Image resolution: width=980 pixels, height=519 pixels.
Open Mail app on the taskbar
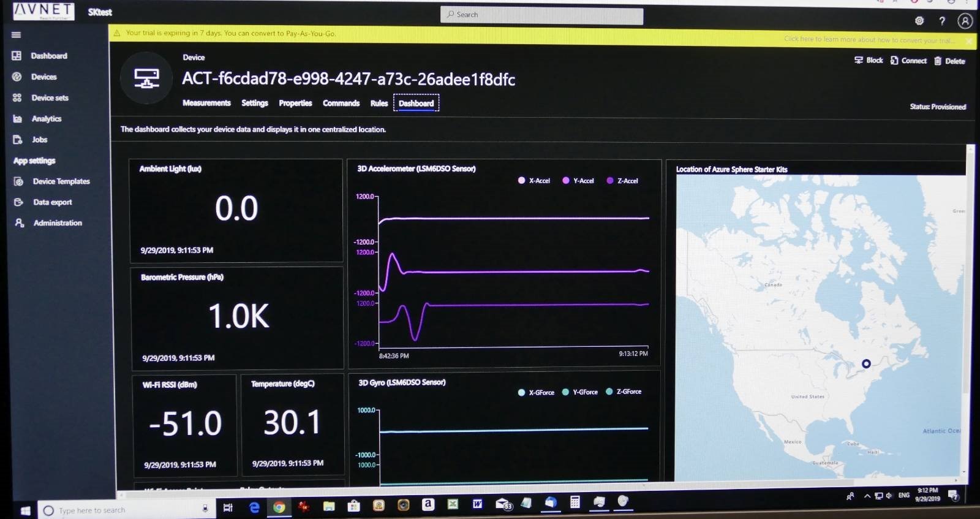tap(503, 504)
